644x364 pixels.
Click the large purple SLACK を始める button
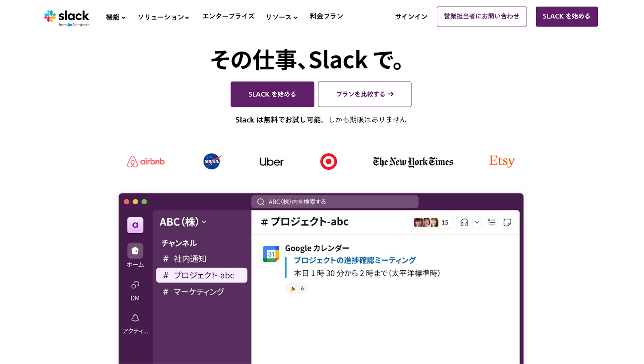pyautogui.click(x=272, y=94)
